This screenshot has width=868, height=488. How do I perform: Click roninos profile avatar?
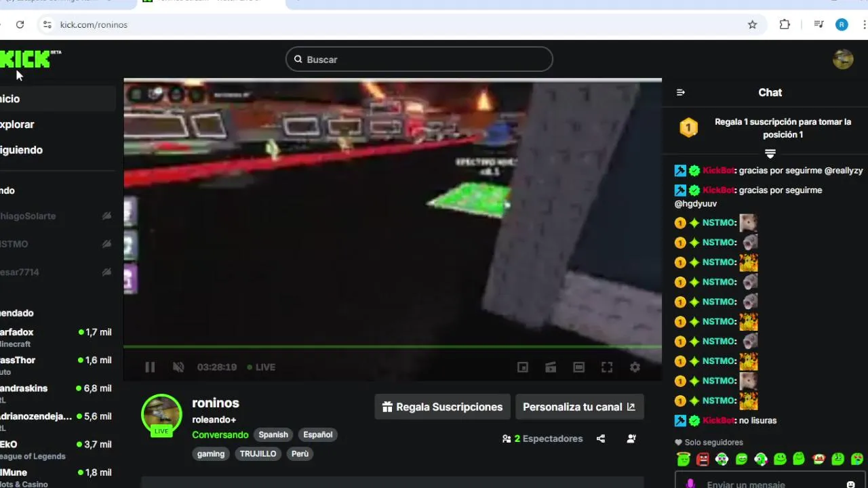click(x=161, y=414)
